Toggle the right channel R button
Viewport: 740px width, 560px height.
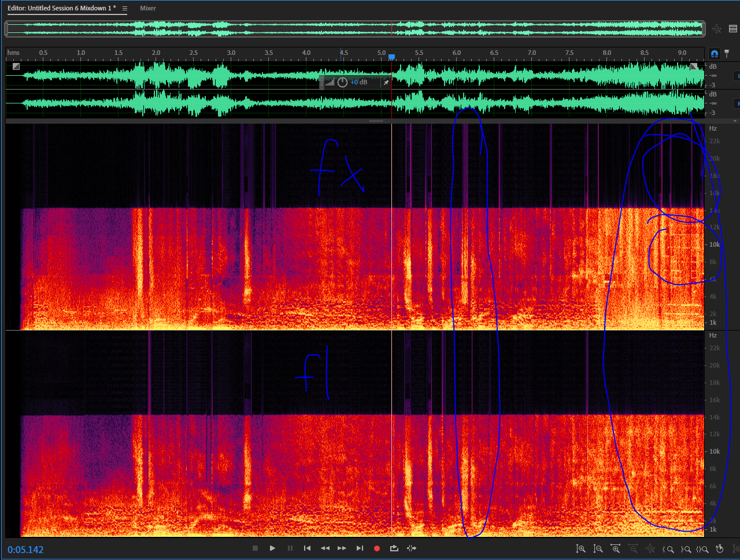[x=737, y=103]
